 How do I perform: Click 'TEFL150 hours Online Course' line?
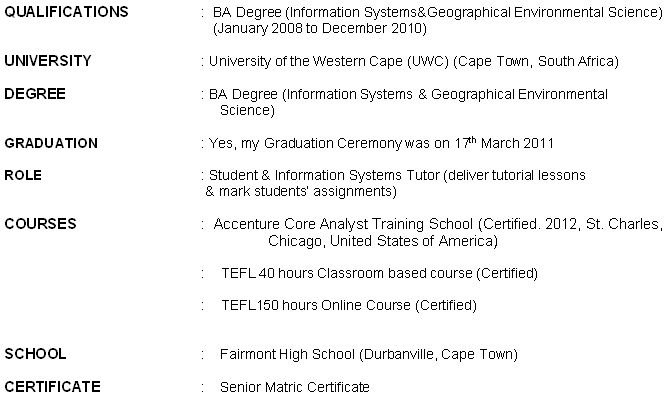click(349, 305)
